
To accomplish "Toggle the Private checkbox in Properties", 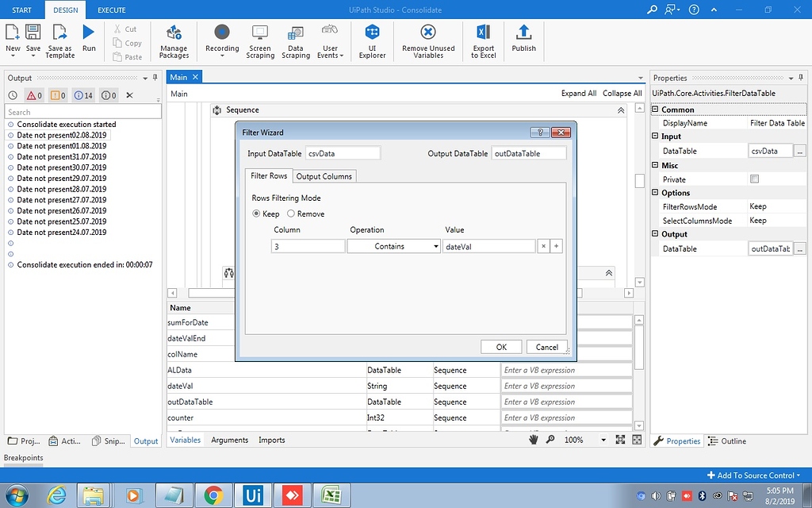I will pyautogui.click(x=754, y=179).
